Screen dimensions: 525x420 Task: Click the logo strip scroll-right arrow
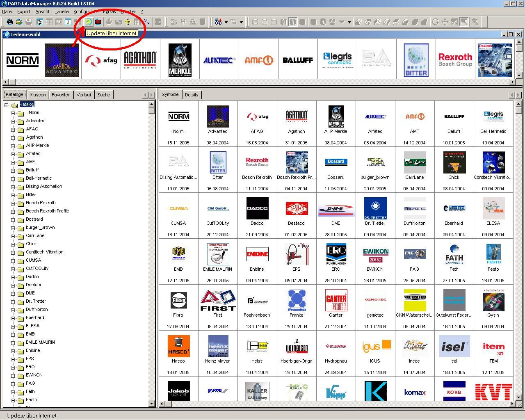coord(513,82)
